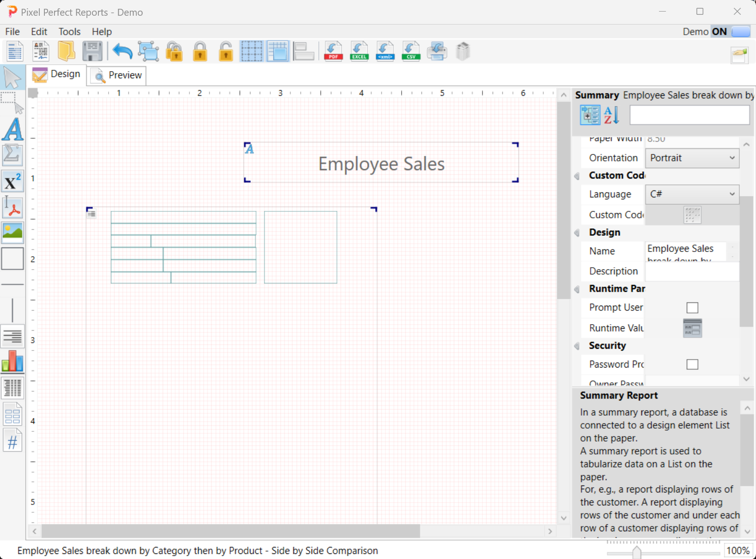Viewport: 756px width, 559px height.
Task: Click the blue Undo arrow
Action: [122, 51]
